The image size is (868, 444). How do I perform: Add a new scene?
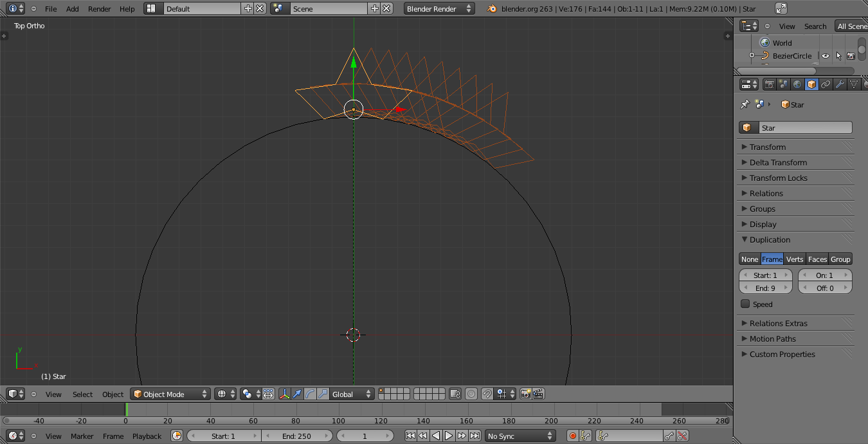pos(375,8)
